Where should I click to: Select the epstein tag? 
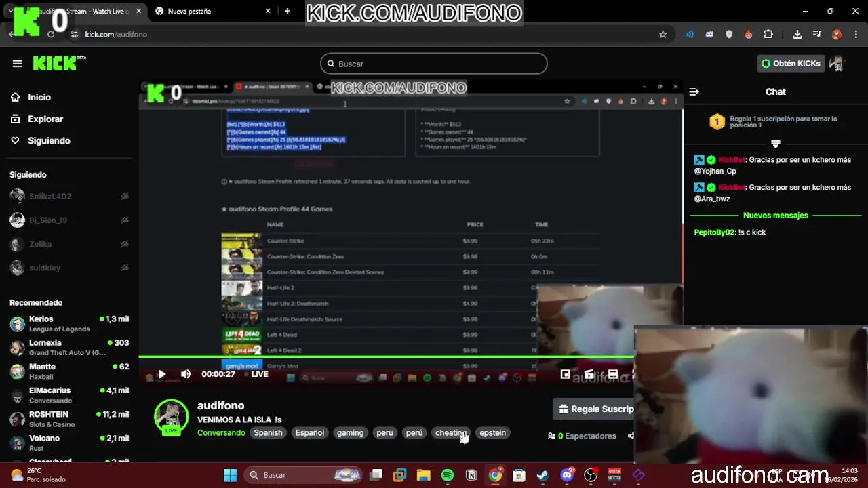pos(493,432)
